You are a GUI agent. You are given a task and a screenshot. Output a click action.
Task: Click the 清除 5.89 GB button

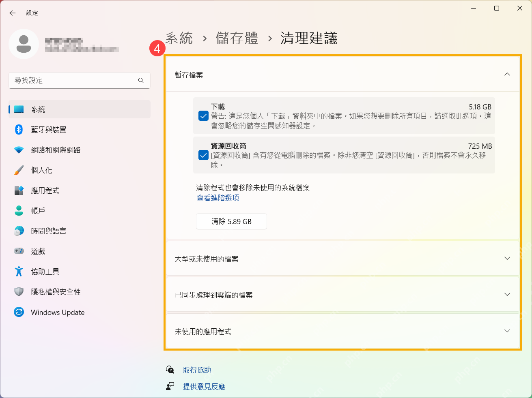click(231, 221)
